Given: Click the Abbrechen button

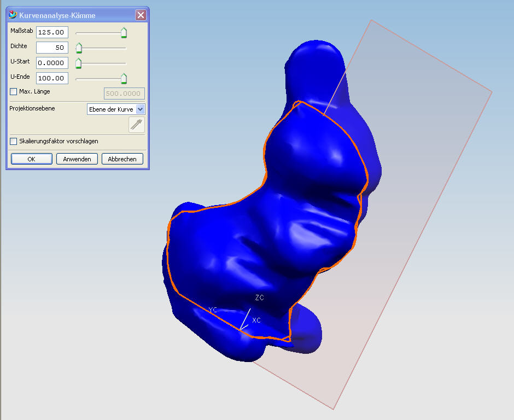Looking at the screenshot, I should point(122,159).
